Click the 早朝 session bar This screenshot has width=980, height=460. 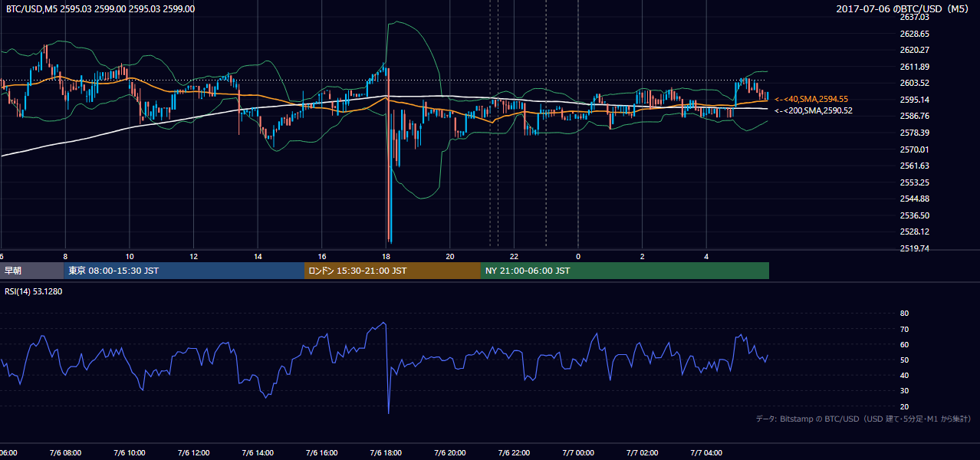click(31, 271)
